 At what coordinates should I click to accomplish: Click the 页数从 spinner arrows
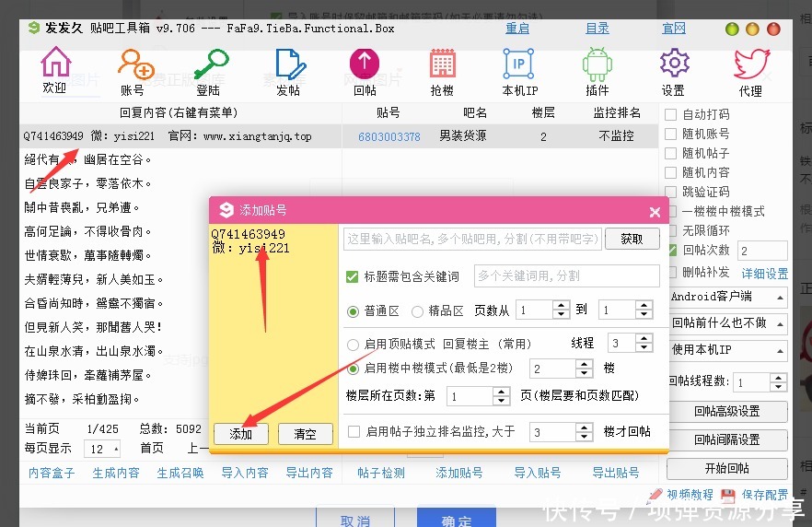[561, 310]
